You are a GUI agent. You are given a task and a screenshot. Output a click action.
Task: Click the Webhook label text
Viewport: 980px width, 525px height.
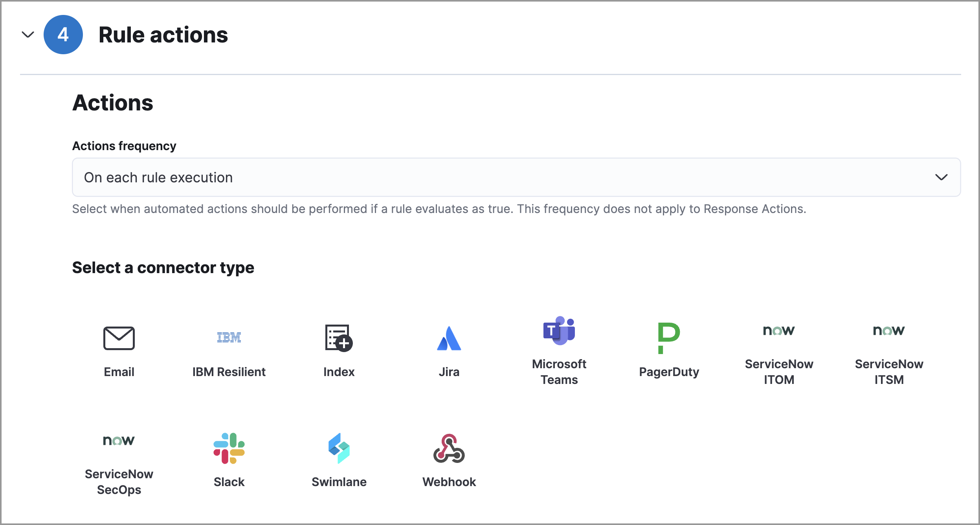tap(449, 482)
